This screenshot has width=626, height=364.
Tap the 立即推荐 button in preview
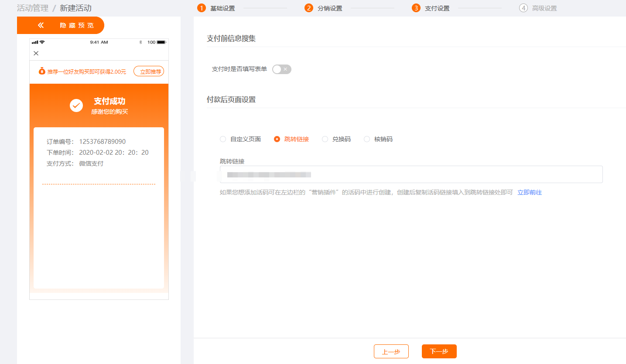tap(149, 71)
